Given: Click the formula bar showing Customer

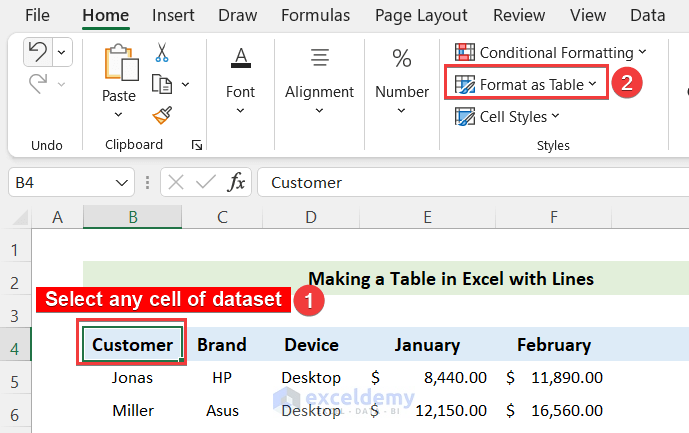Looking at the screenshot, I should pyautogui.click(x=470, y=182).
